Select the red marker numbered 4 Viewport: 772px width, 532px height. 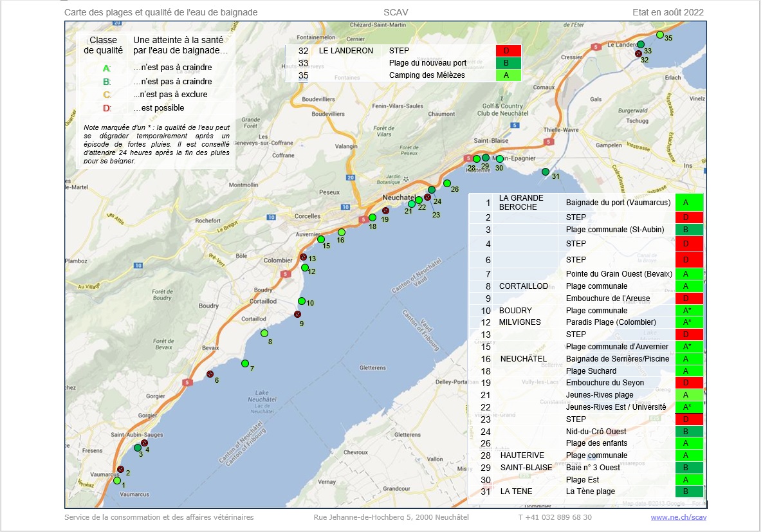[x=145, y=443]
